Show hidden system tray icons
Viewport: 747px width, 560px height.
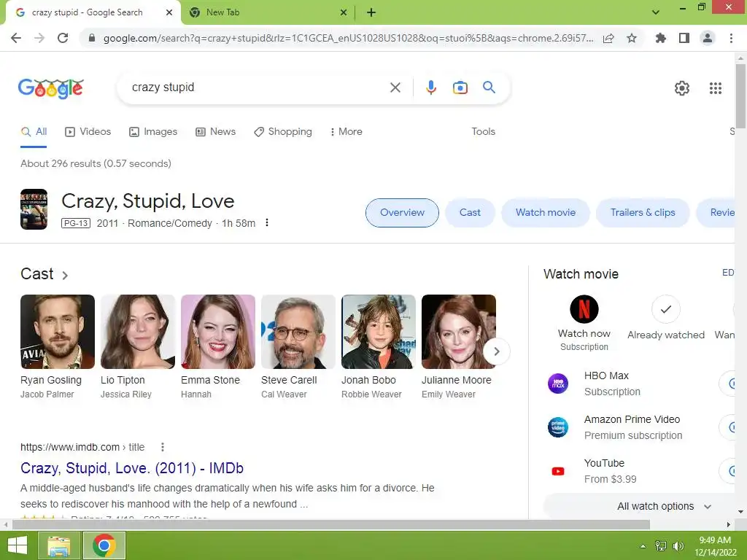pos(643,546)
